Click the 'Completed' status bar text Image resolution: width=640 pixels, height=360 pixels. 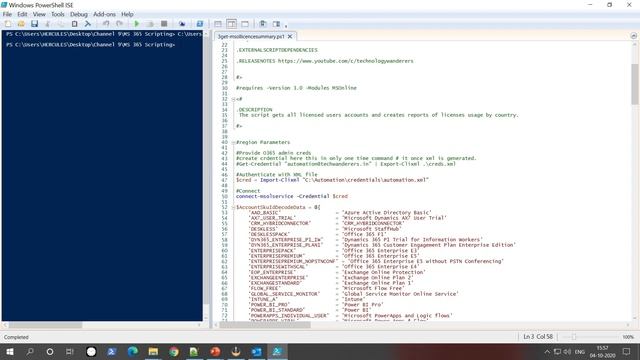pos(16,337)
